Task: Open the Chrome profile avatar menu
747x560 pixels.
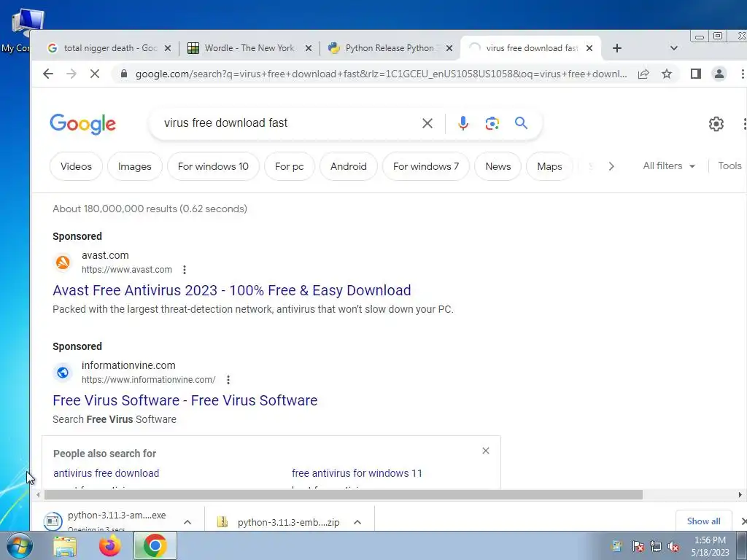Action: pyautogui.click(x=719, y=74)
